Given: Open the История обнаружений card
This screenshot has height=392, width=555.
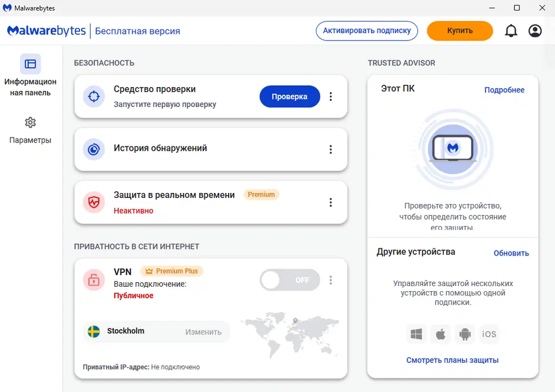Looking at the screenshot, I should [x=211, y=150].
